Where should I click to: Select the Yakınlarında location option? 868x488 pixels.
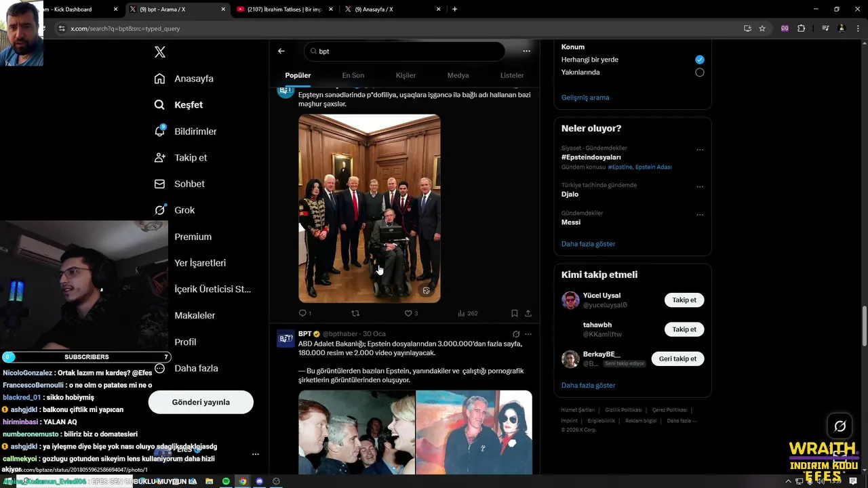[700, 73]
